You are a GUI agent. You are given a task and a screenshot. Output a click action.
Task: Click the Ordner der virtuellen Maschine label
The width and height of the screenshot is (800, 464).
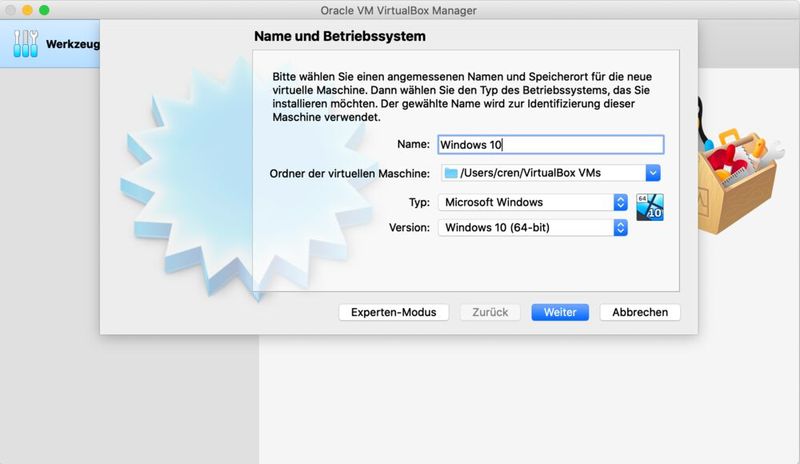click(x=349, y=174)
